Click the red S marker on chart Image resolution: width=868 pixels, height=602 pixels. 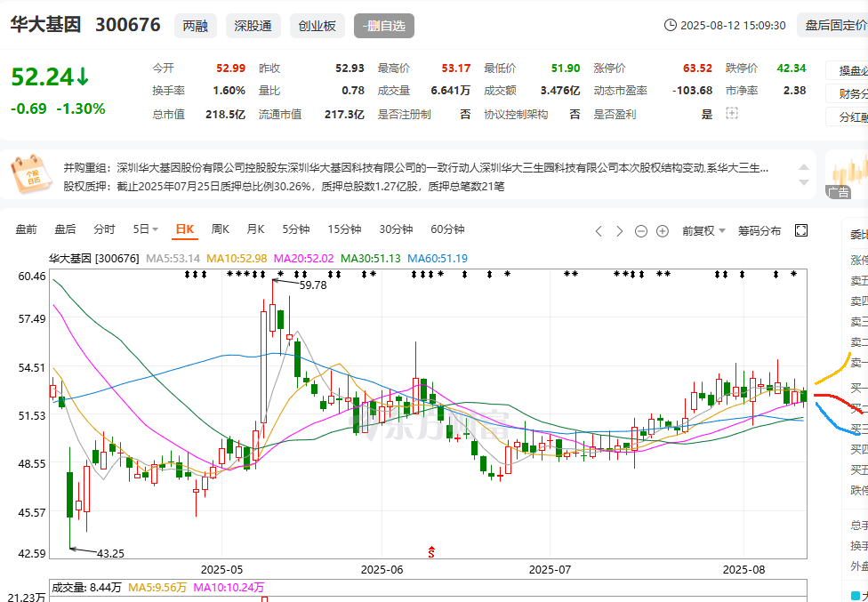431,551
